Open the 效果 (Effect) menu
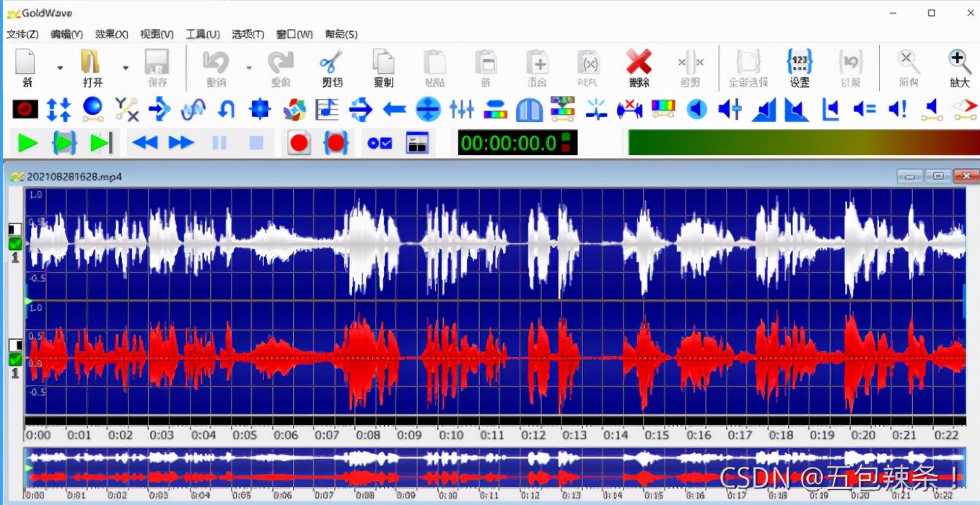This screenshot has height=505, width=980. point(112,34)
